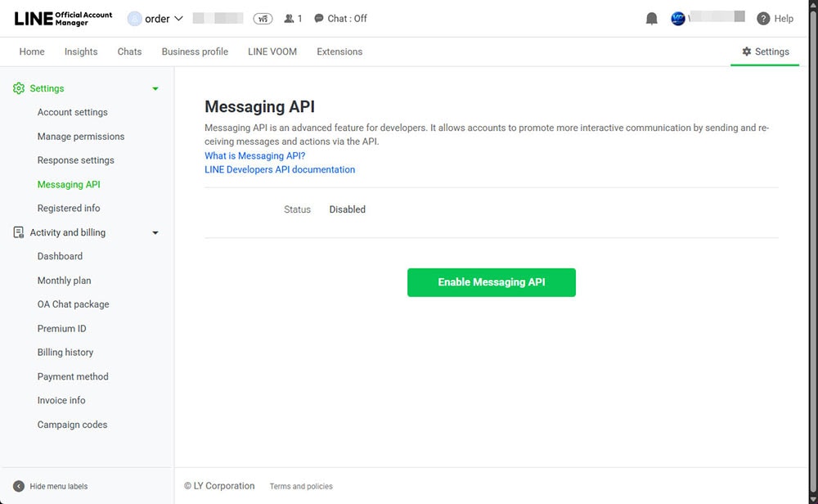Click the page vertical scrollbar

[813, 252]
